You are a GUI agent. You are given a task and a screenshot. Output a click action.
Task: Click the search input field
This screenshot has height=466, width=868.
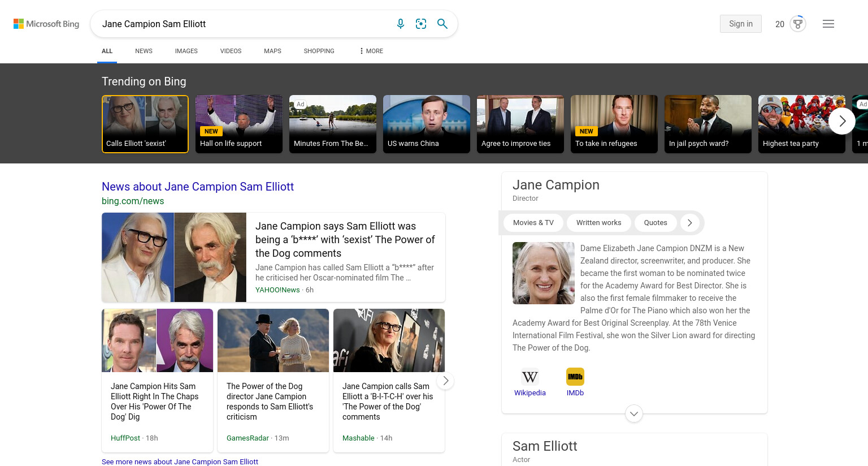pyautogui.click(x=243, y=24)
